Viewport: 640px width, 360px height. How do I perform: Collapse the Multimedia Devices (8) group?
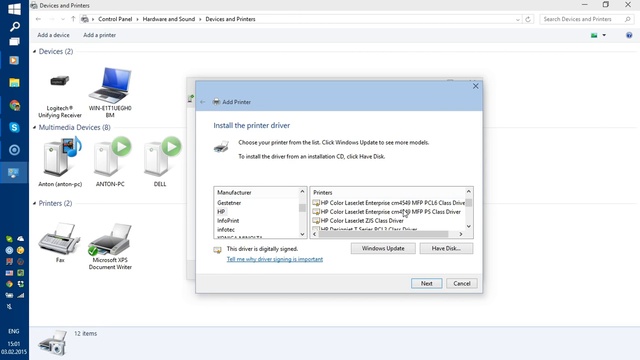click(x=34, y=127)
